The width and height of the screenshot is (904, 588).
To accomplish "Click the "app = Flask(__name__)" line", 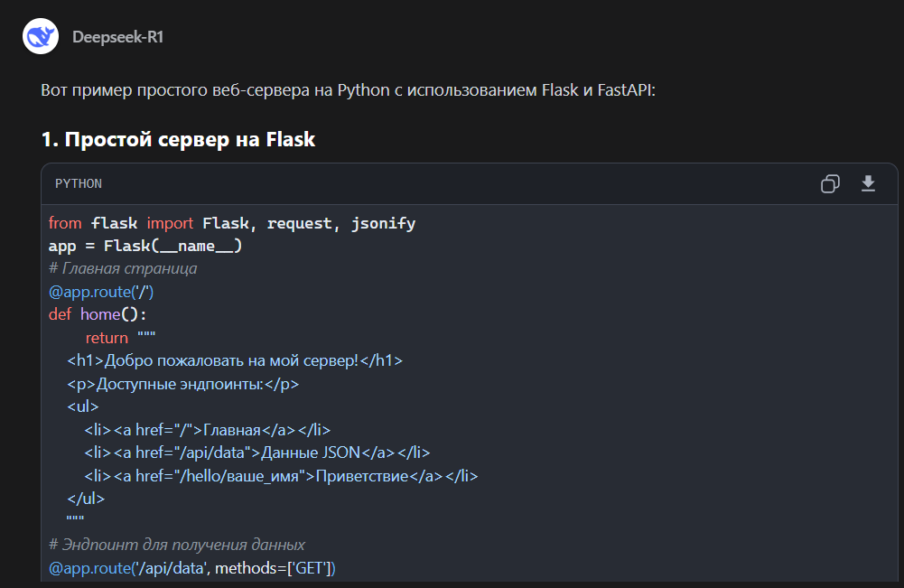I will tap(145, 246).
